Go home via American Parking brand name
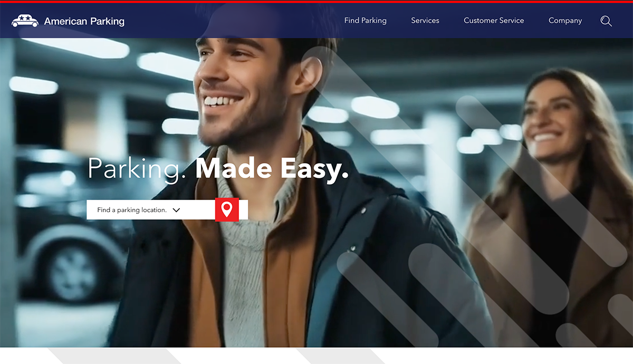This screenshot has width=633, height=364. pos(84,21)
